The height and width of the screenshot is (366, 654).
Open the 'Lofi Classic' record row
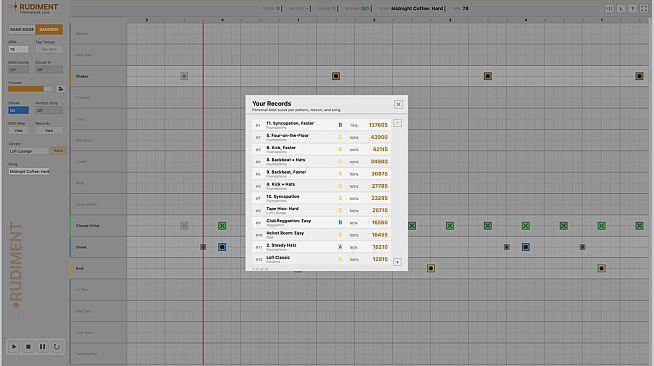pos(322,259)
